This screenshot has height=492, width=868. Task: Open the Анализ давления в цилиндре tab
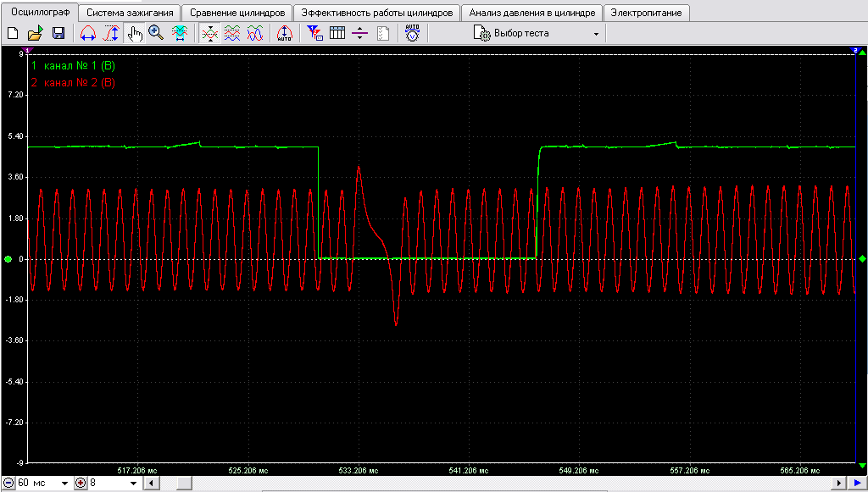(532, 13)
